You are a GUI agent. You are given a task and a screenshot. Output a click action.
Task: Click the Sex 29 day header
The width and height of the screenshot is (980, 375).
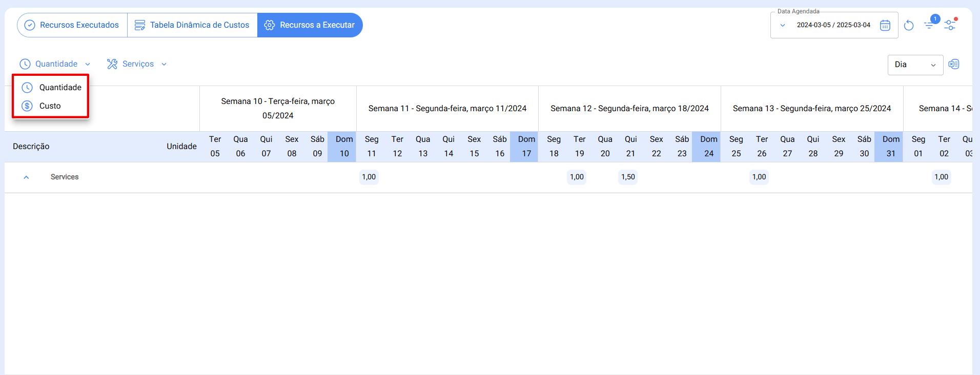click(x=839, y=147)
